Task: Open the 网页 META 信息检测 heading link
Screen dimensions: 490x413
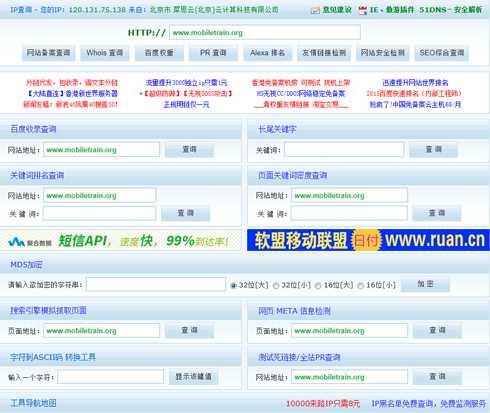Action: click(x=294, y=311)
